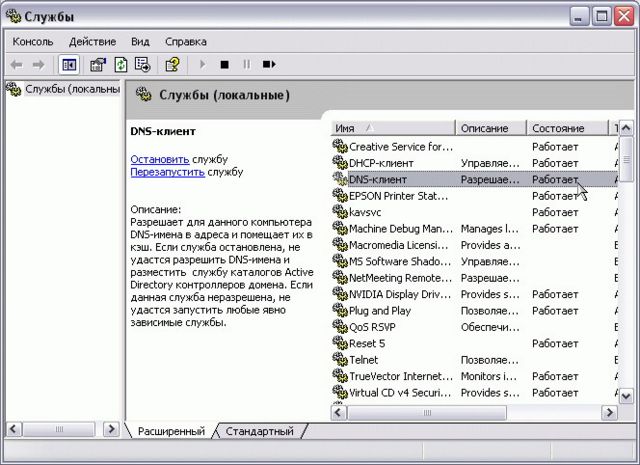Select the Macromedia Licensi… service

pyautogui.click(x=398, y=245)
